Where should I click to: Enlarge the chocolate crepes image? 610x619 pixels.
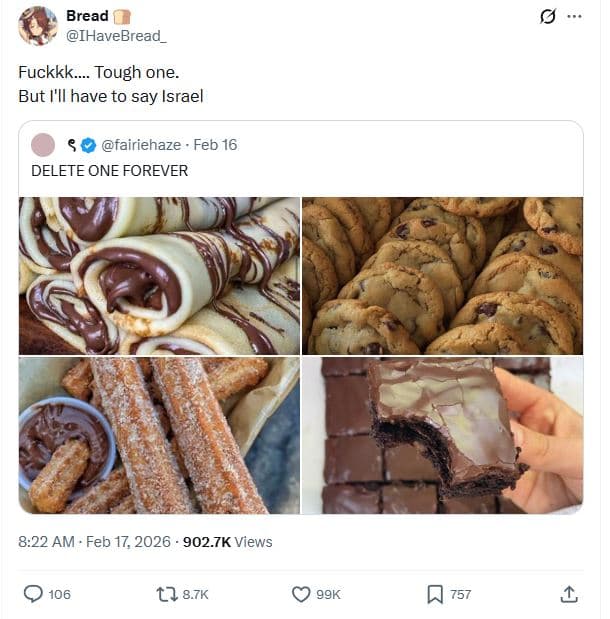click(x=159, y=275)
